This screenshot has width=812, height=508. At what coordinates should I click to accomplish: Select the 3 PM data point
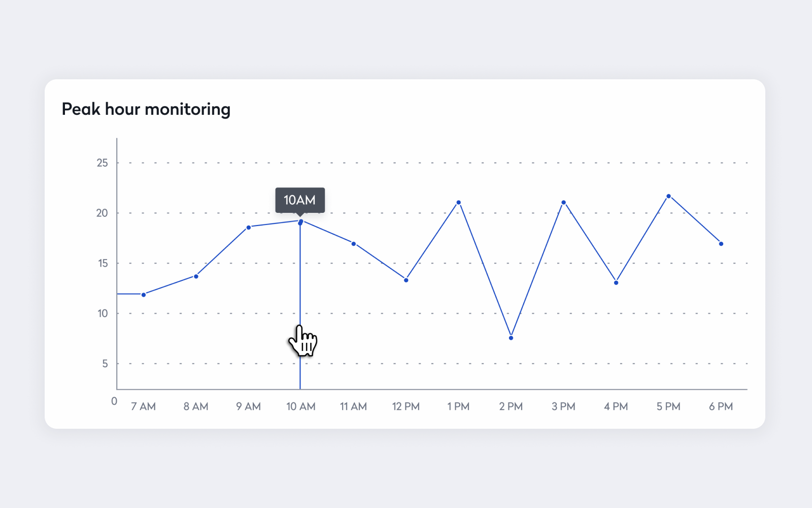click(564, 203)
